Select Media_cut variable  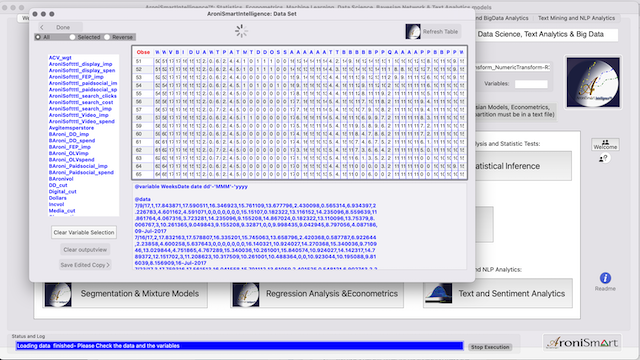[x=62, y=211]
